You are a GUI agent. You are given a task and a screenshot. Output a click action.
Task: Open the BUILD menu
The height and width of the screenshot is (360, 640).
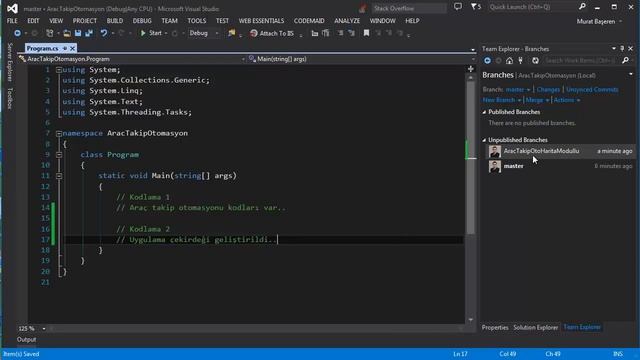[115, 21]
